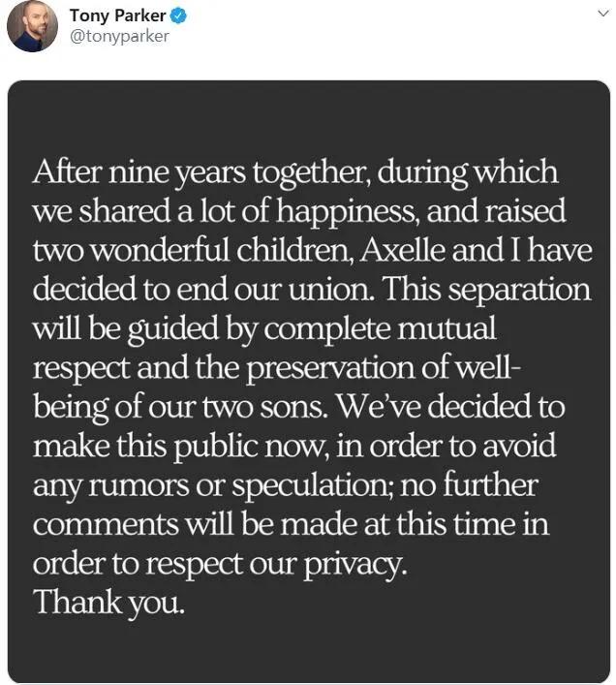Click the word 'Axelle' in the statement
The width and height of the screenshot is (616, 685).
click(403, 251)
